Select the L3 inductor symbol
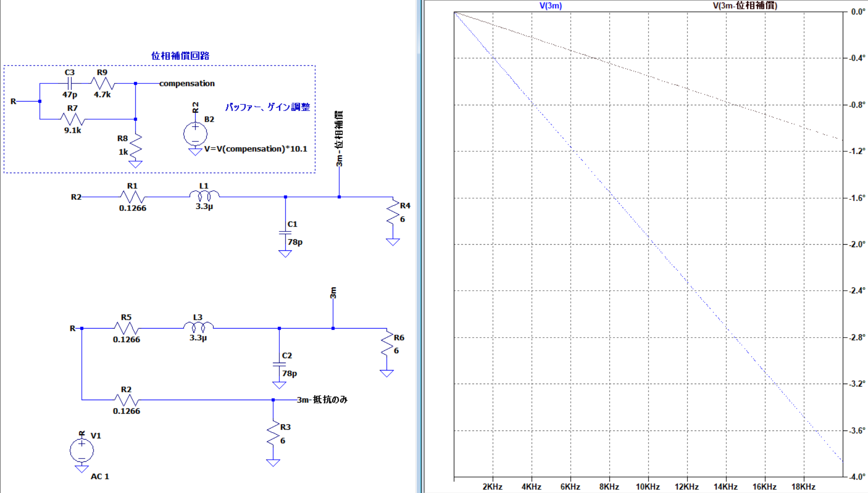868x493 pixels. [198, 327]
